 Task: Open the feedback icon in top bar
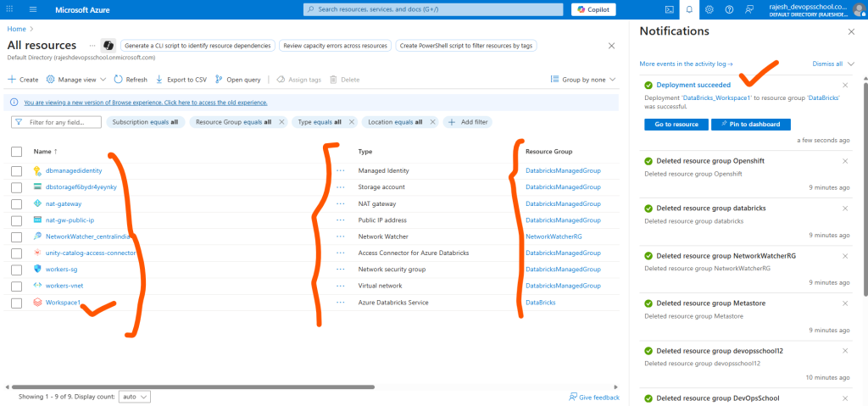point(749,9)
